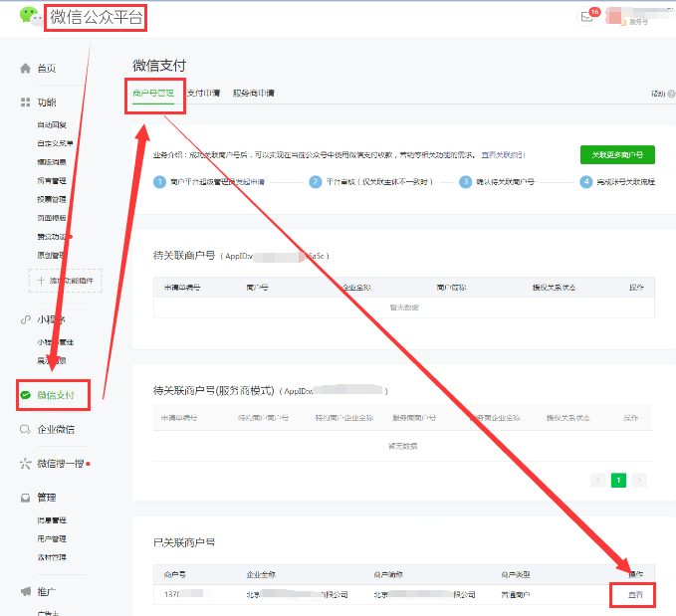Open 微信支付 in the sidebar
The image size is (676, 616).
56,395
